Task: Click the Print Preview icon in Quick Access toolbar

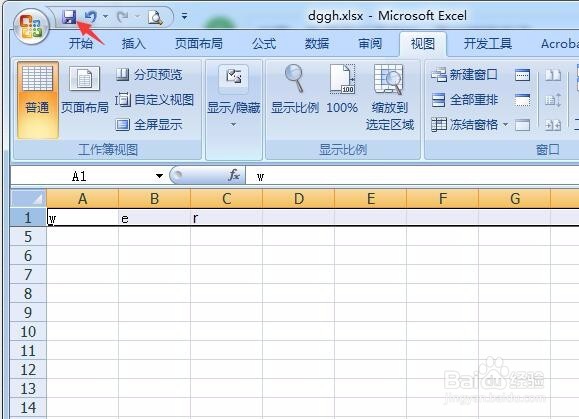Action: pos(155,17)
